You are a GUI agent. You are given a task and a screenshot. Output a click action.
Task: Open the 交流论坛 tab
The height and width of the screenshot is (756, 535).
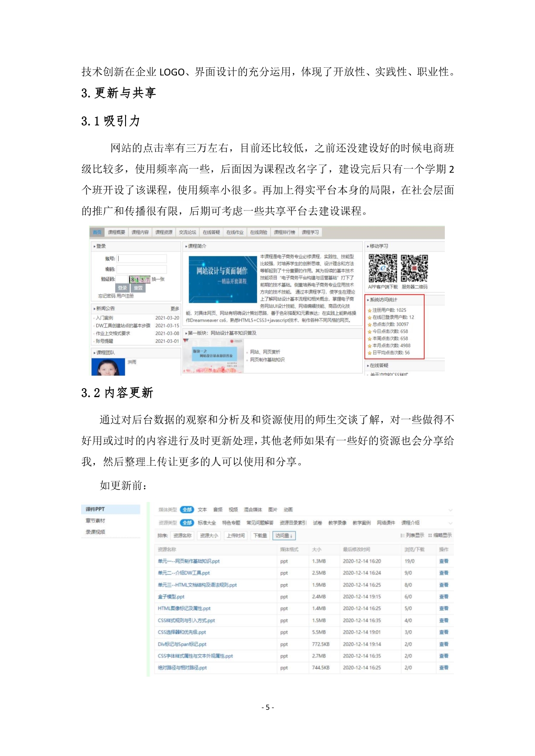[188, 232]
